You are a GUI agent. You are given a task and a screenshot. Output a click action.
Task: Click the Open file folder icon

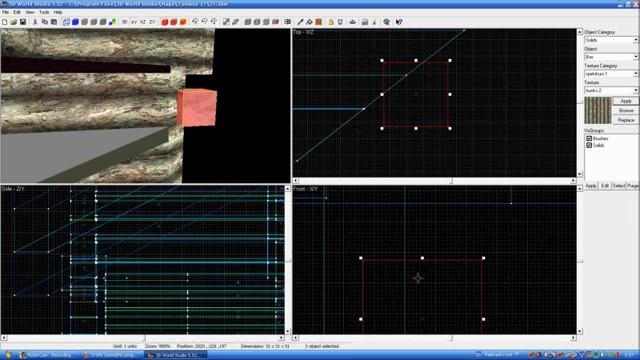14,22
